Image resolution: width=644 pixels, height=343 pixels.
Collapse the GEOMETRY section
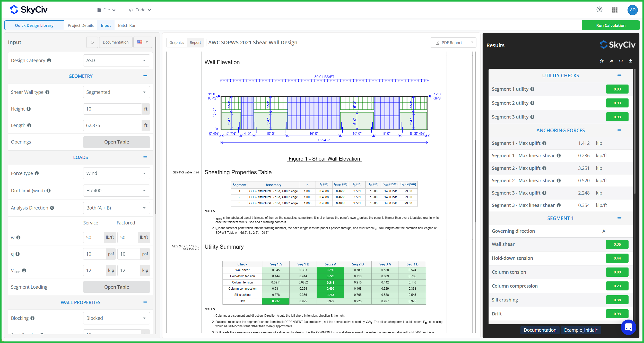click(145, 76)
